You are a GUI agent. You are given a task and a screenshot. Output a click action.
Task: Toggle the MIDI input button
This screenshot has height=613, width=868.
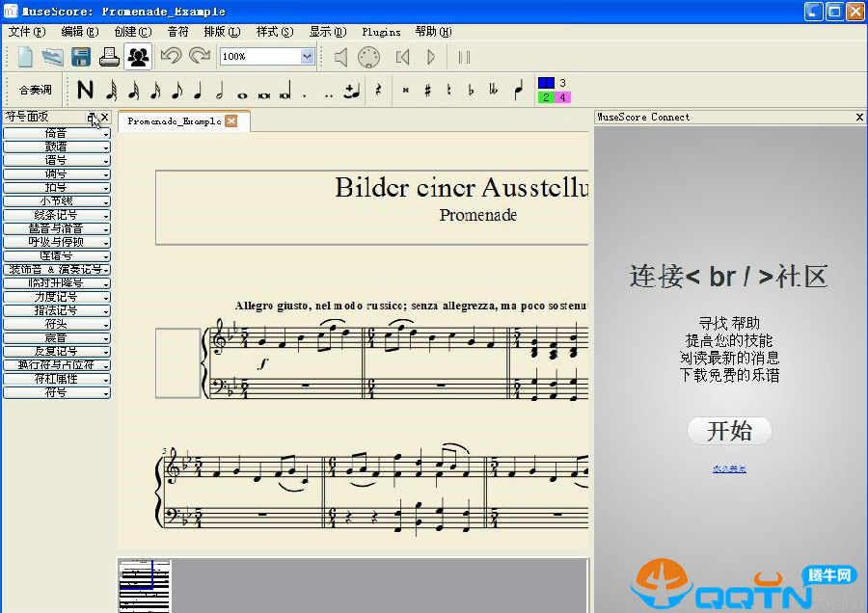point(369,57)
